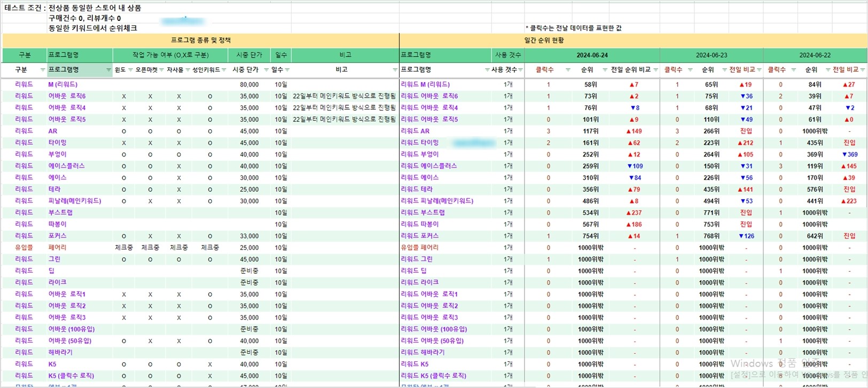868x388 pixels.
Task: Open the 자사몰 column filter dropdown
Action: [188, 70]
